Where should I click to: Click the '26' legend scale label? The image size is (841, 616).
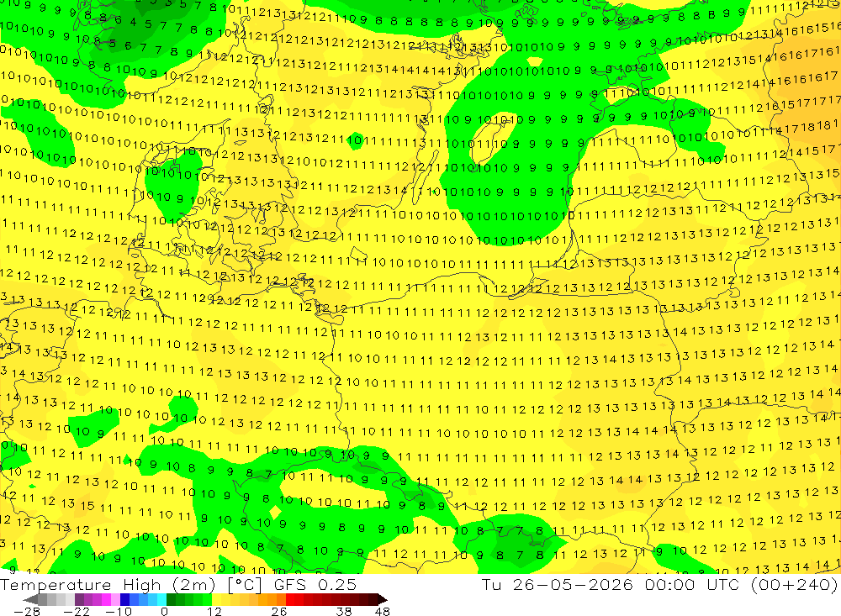coord(279,611)
